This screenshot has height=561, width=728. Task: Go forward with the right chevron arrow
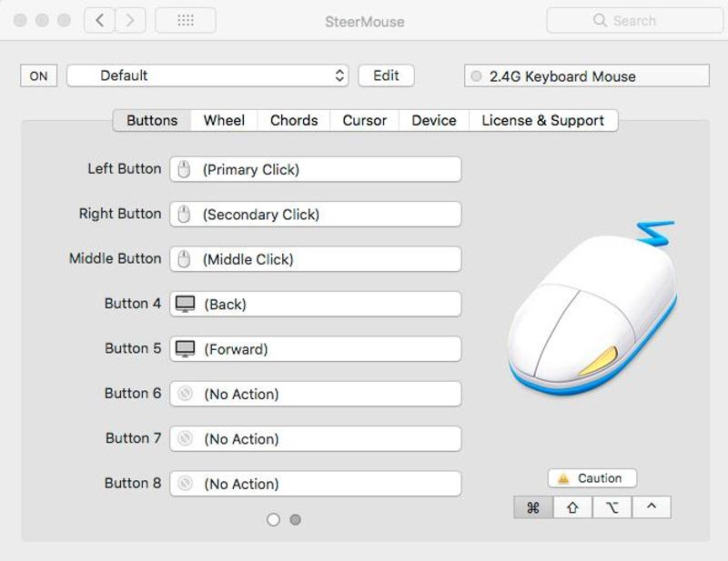tap(130, 20)
